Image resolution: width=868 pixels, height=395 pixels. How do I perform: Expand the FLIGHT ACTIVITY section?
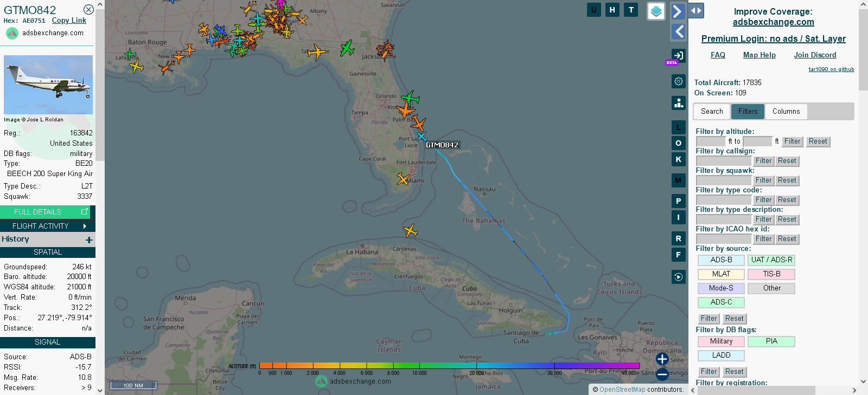pyautogui.click(x=48, y=226)
